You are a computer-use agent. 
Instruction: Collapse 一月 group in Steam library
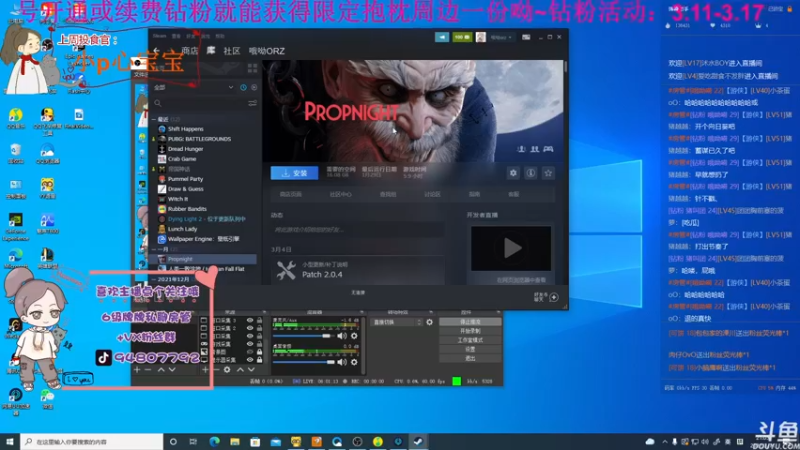(x=154, y=249)
